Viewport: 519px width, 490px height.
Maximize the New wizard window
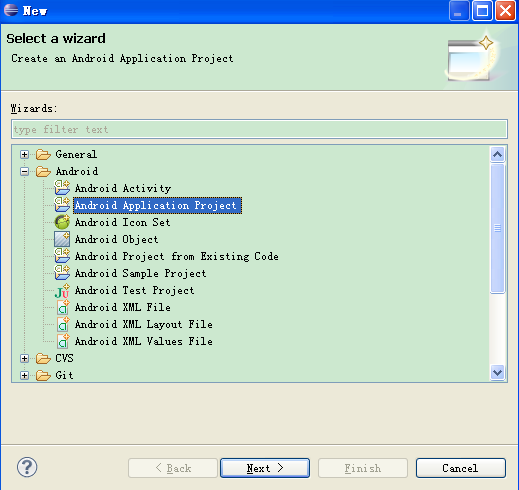coord(482,11)
